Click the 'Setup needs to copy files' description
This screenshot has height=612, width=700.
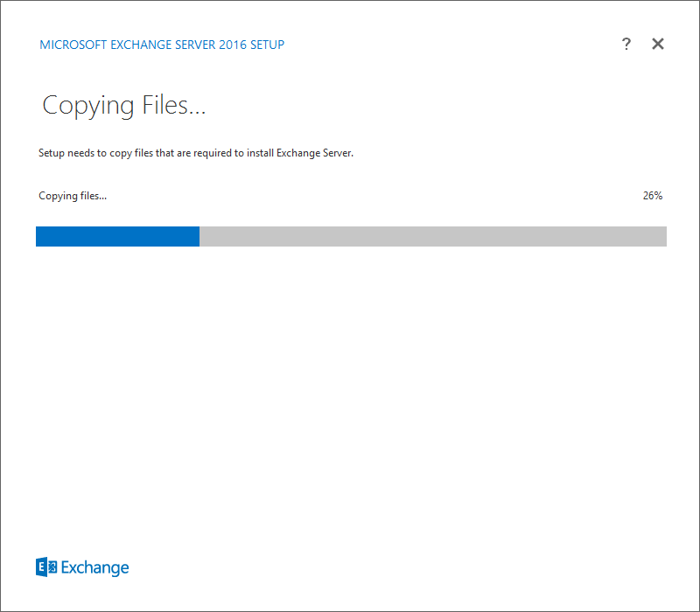tap(195, 153)
